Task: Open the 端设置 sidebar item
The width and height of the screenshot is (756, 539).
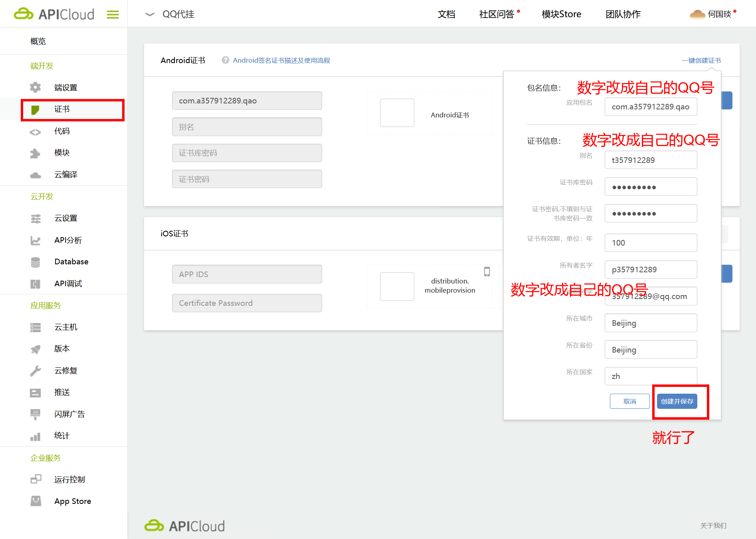Action: [x=66, y=87]
